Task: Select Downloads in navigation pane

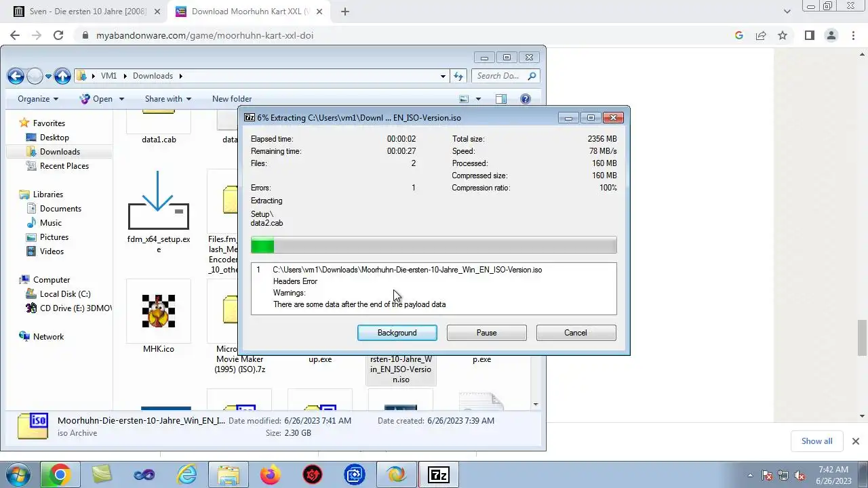Action: click(60, 152)
